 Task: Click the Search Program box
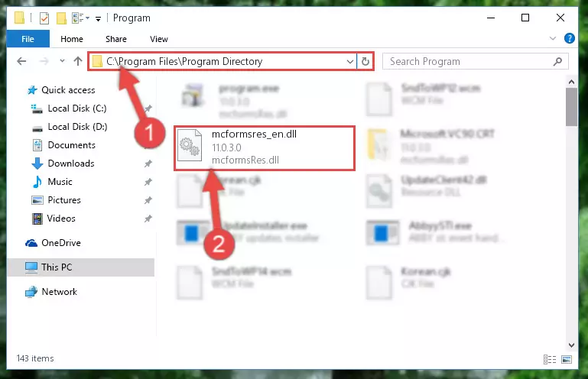tap(475, 61)
